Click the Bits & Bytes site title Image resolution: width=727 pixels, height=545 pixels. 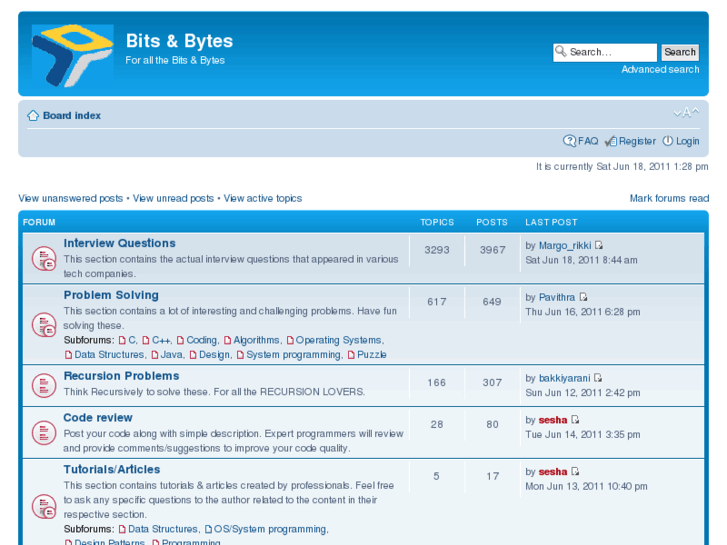pyautogui.click(x=179, y=41)
